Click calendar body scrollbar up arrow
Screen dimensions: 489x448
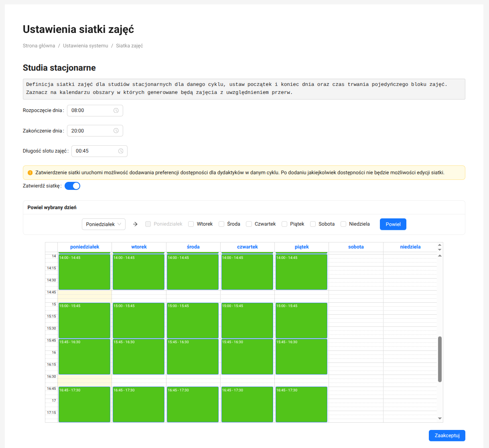pyautogui.click(x=440, y=256)
